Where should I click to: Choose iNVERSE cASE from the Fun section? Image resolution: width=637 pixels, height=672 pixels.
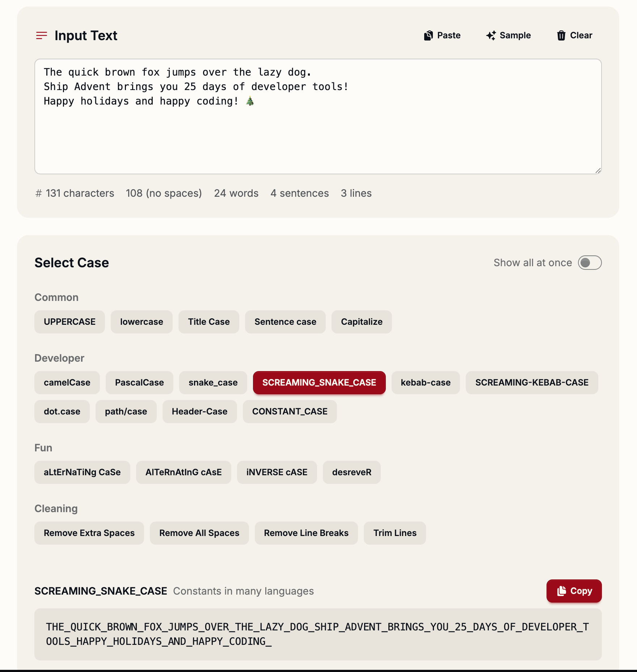tap(277, 472)
